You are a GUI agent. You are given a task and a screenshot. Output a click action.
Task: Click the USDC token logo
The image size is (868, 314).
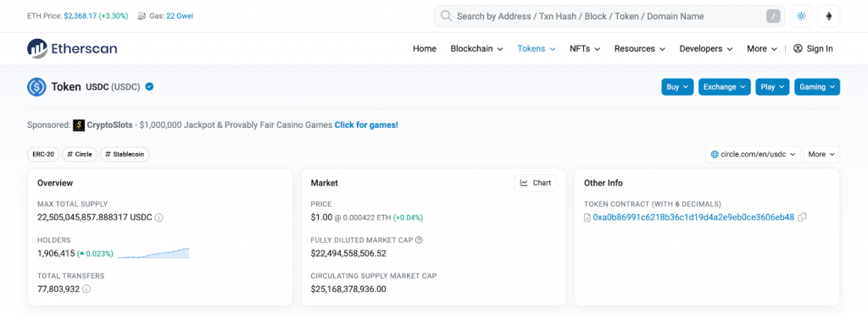pos(36,87)
